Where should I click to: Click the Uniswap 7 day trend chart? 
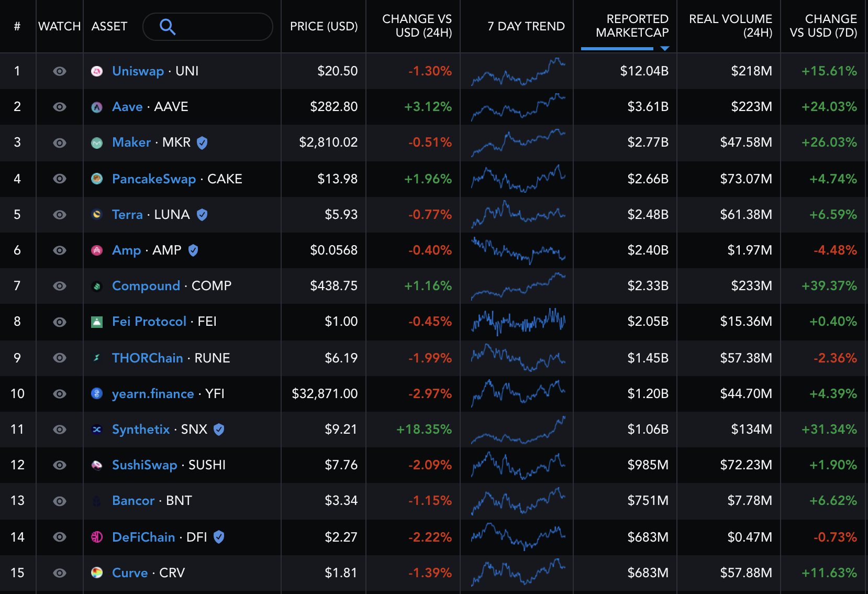(518, 71)
